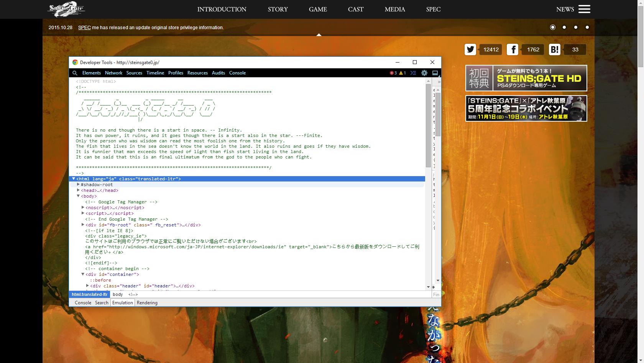Switch to the Network tab
This screenshot has height=363, width=644.
tap(113, 73)
